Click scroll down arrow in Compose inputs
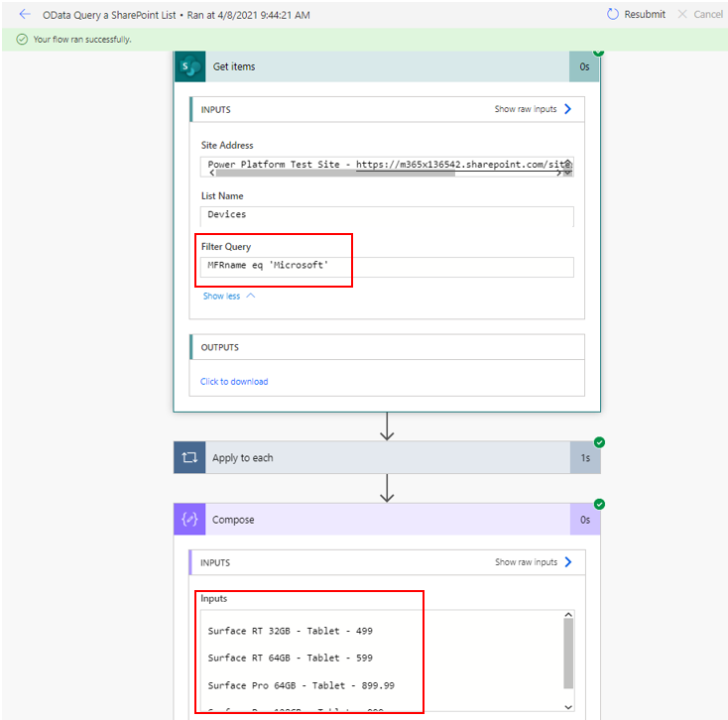 [x=568, y=707]
